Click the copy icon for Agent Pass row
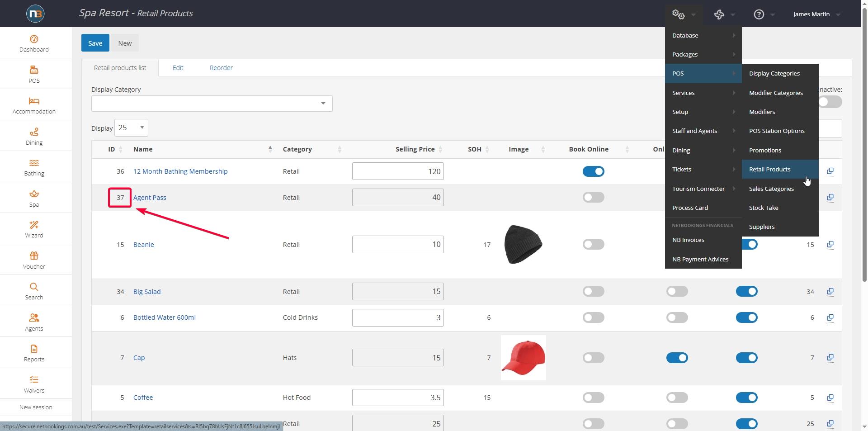This screenshot has width=868, height=431. tap(830, 198)
